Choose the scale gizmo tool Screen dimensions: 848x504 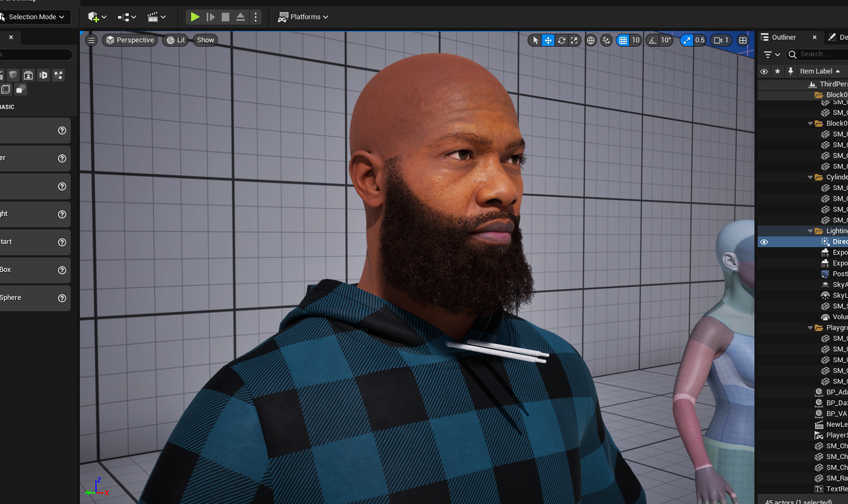coord(574,40)
